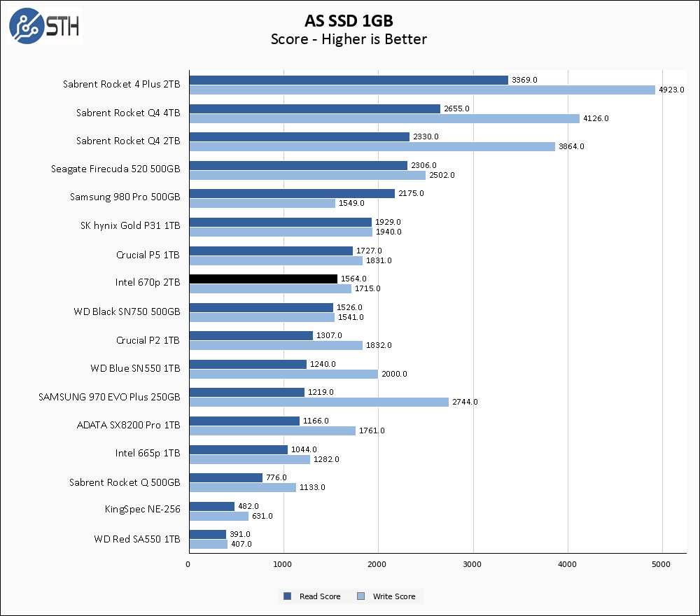Click the 1240.0 value label
This screenshot has height=616, width=700.
pos(323,364)
